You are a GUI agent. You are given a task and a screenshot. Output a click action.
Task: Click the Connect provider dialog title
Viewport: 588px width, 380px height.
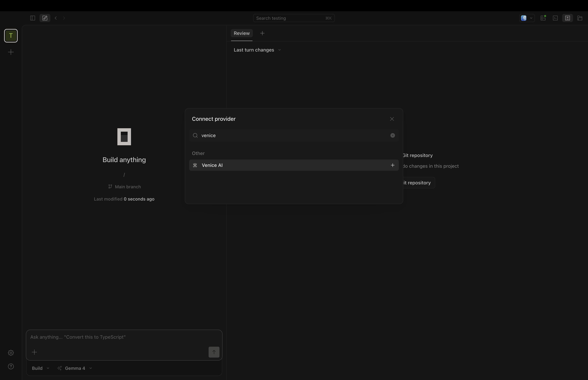point(214,119)
